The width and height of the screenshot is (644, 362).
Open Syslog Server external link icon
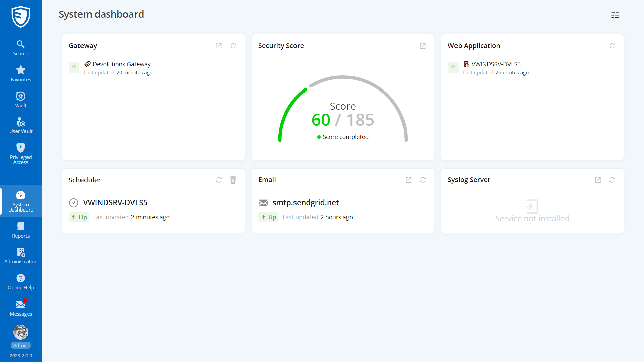coord(598,180)
